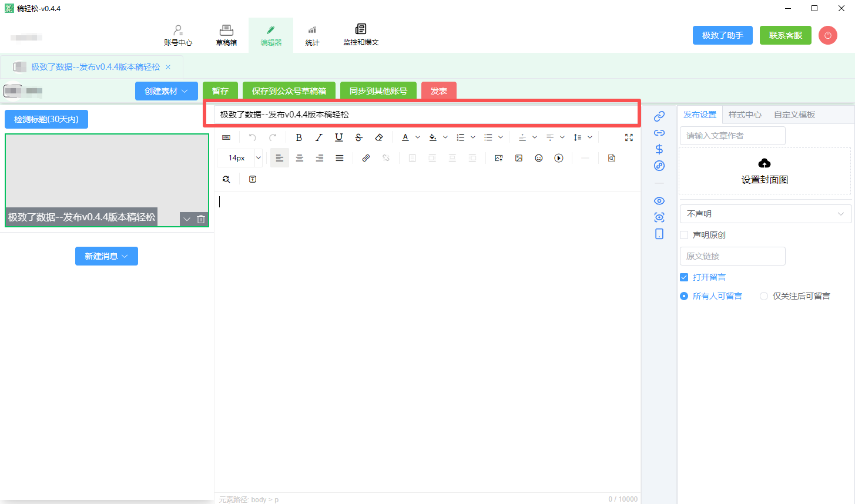Expand the 不声明 declaration dropdown
The image size is (855, 504).
point(765,214)
